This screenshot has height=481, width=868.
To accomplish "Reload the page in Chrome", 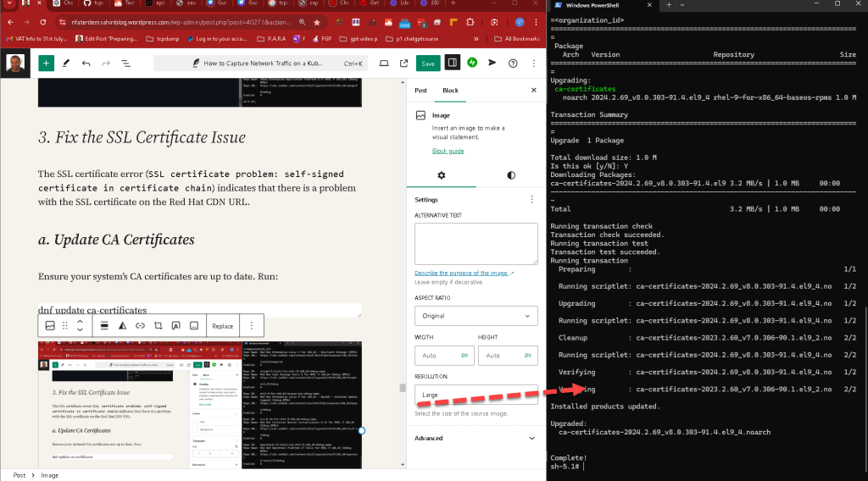I will coord(42,22).
